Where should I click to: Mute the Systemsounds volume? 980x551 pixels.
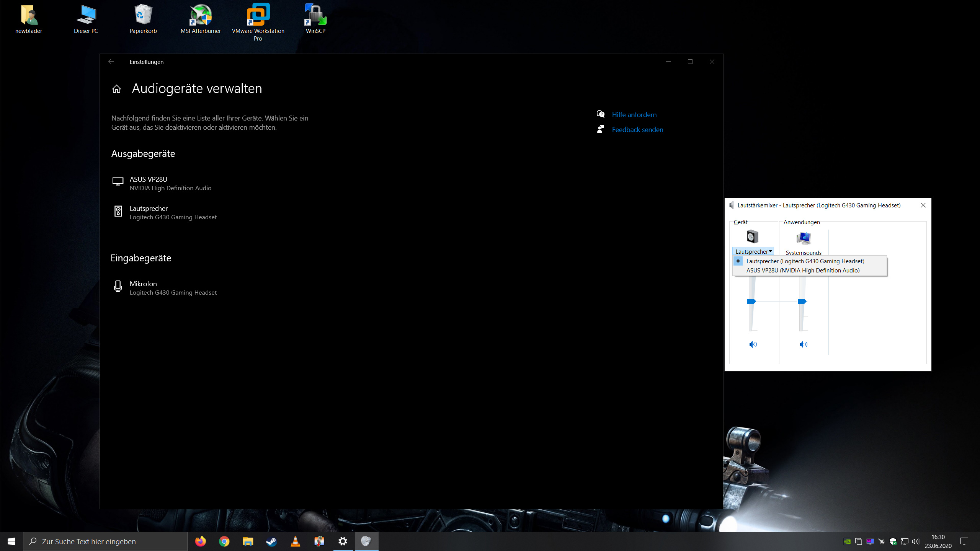point(803,344)
